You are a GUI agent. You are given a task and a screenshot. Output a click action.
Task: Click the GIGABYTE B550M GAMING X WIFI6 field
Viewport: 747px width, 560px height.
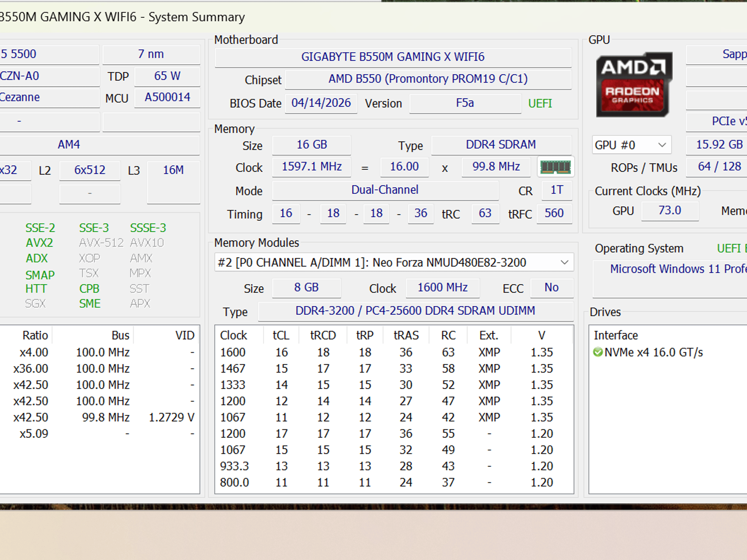[393, 57]
